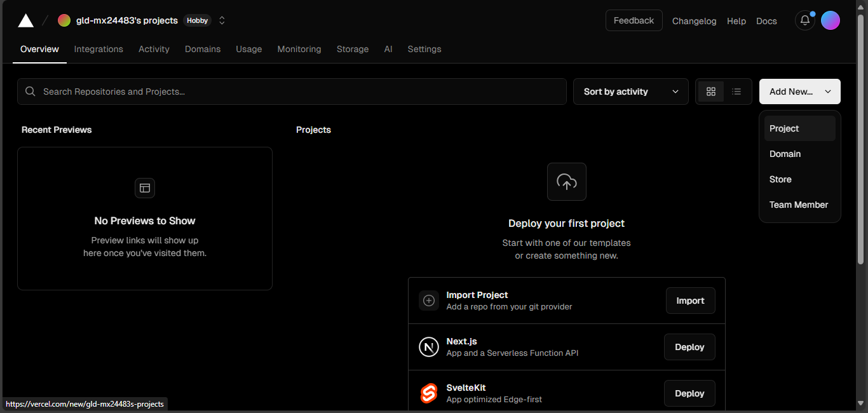Click the Next.js template icon

pos(429,347)
